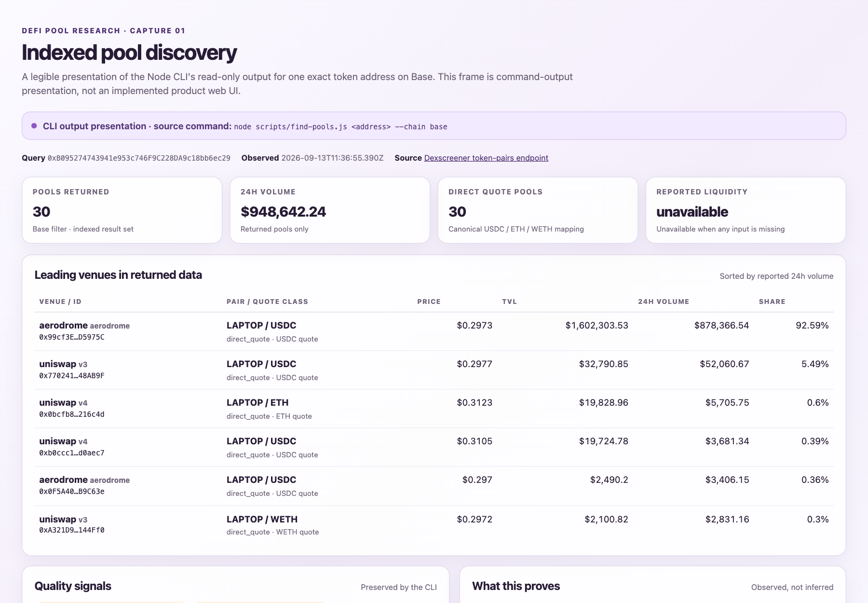The image size is (868, 603).
Task: Click the TVL column header
Action: pos(509,301)
